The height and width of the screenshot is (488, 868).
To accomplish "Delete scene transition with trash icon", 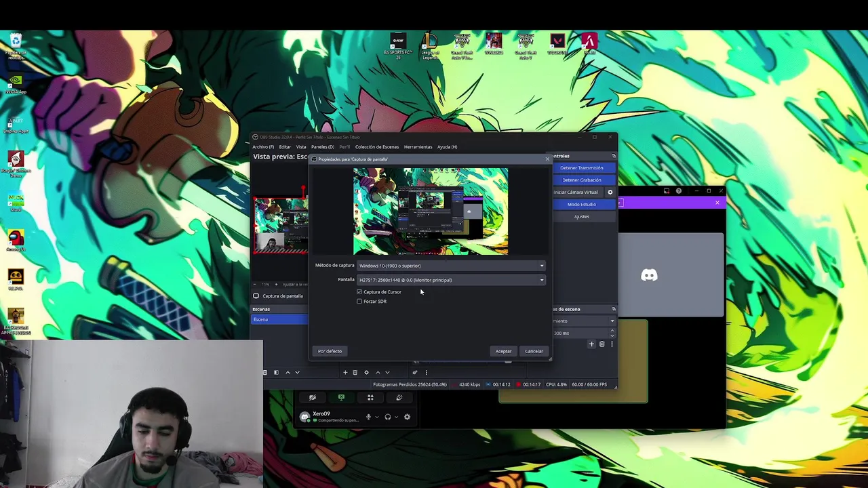I will coord(601,344).
